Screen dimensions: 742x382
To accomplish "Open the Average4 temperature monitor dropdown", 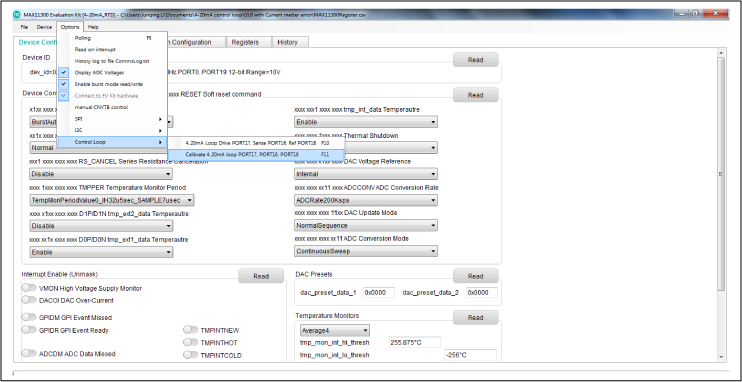I will tap(335, 330).
